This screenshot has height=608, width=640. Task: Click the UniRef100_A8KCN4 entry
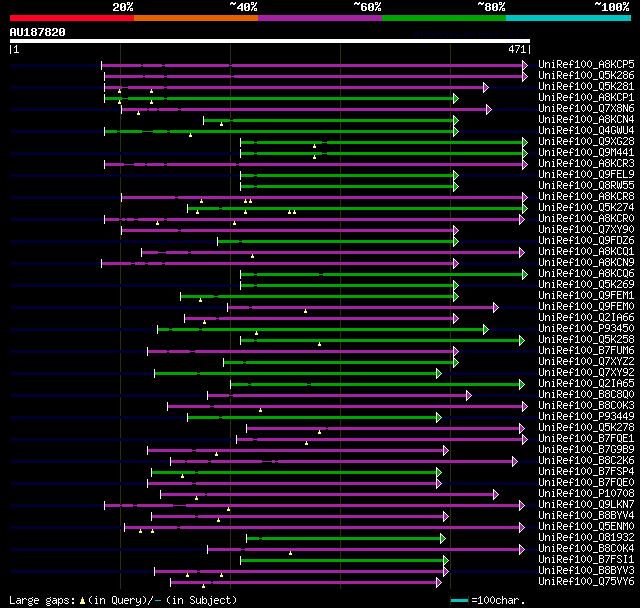pyautogui.click(x=586, y=120)
